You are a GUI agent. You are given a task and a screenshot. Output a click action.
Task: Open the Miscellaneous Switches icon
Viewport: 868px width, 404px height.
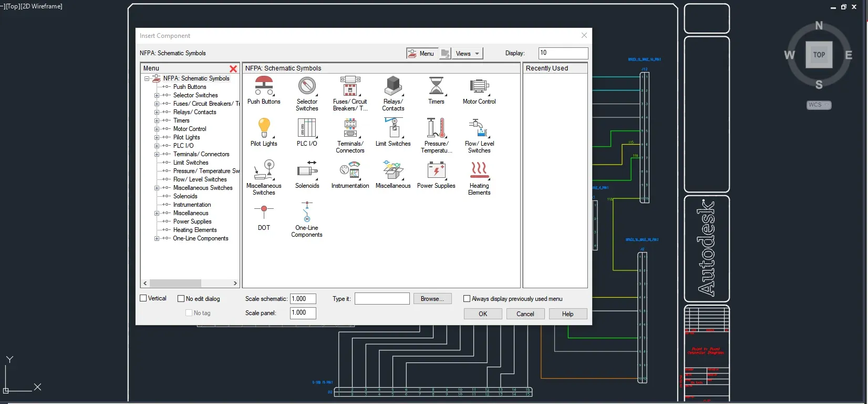pos(264,170)
